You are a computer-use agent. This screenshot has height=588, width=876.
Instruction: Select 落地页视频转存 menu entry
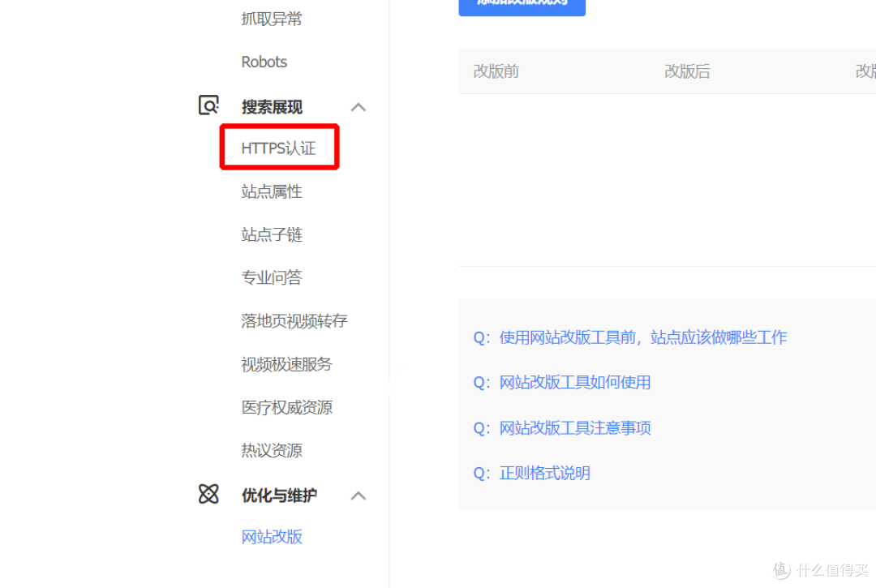click(294, 320)
